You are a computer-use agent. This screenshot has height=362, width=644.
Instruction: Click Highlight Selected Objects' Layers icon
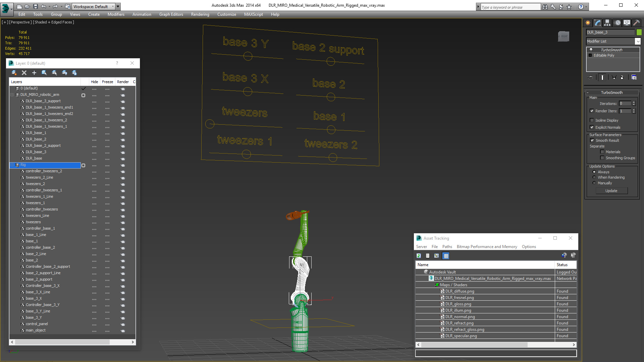(x=54, y=73)
